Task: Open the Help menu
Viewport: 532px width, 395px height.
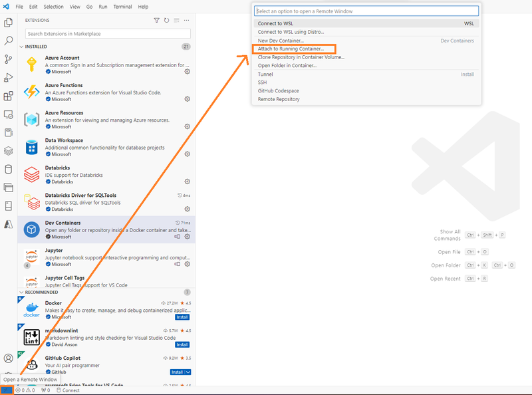Action: click(x=143, y=7)
